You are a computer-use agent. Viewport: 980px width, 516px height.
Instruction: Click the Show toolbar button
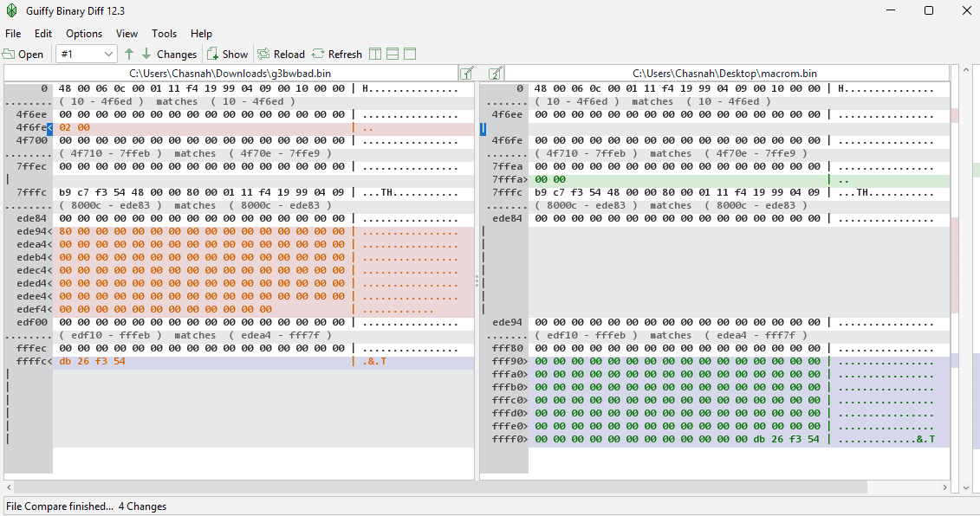pos(228,55)
